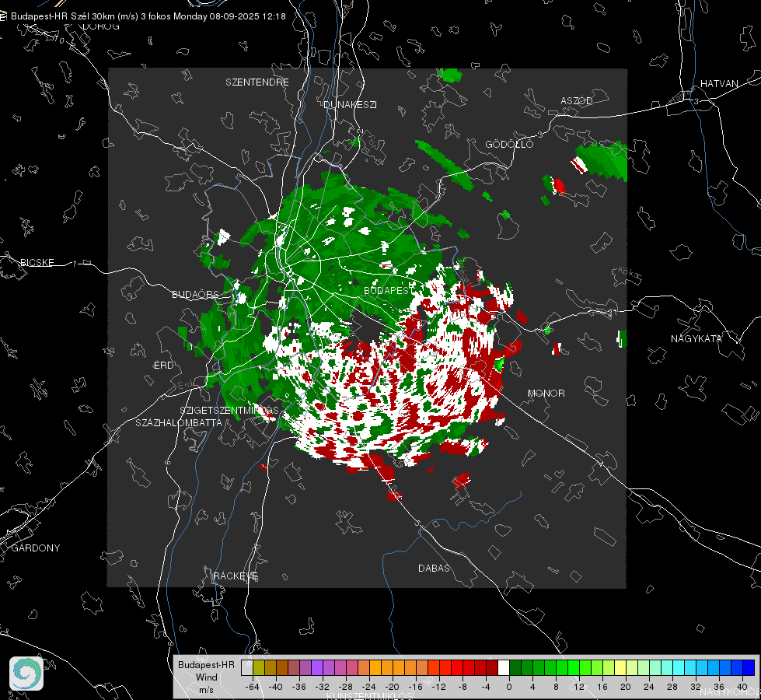
Task: Click the -36 legend scale value
Action: (x=299, y=687)
